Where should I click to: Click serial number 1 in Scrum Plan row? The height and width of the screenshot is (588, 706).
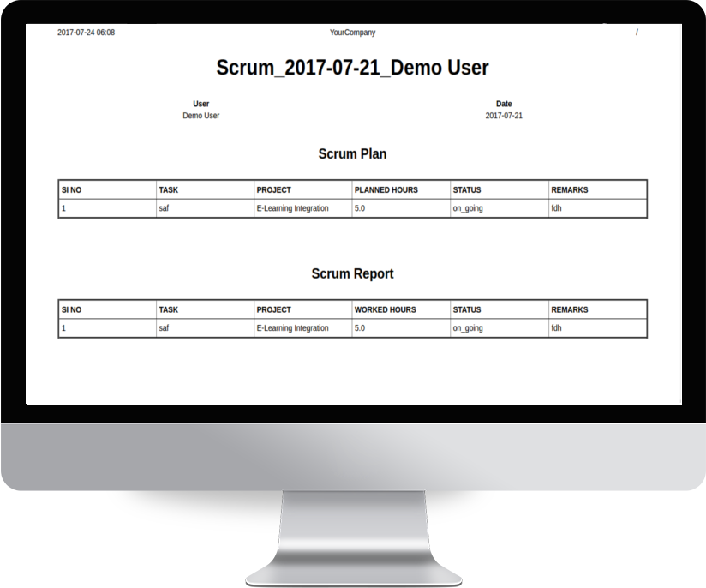click(x=63, y=208)
